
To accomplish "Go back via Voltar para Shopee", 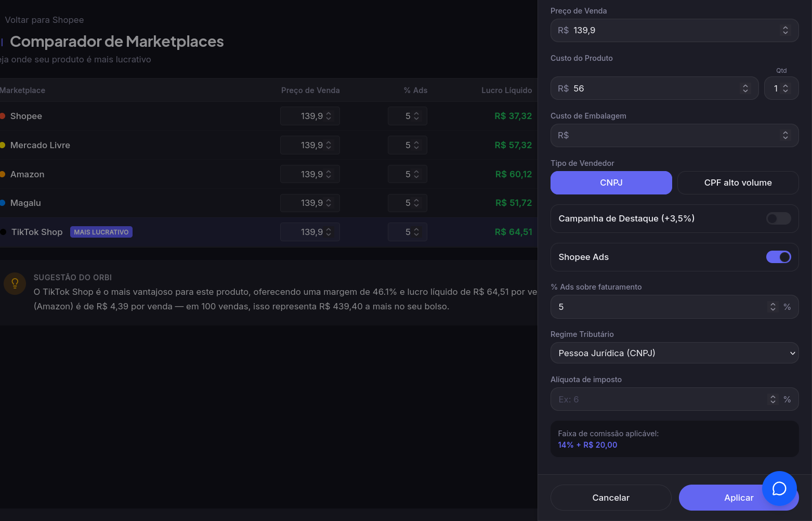I will 44,20.
